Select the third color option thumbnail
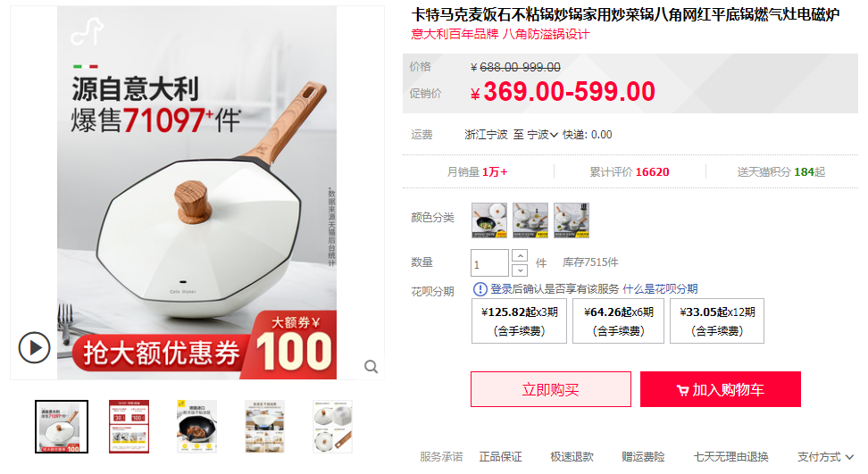The image size is (868, 474). 572,220
